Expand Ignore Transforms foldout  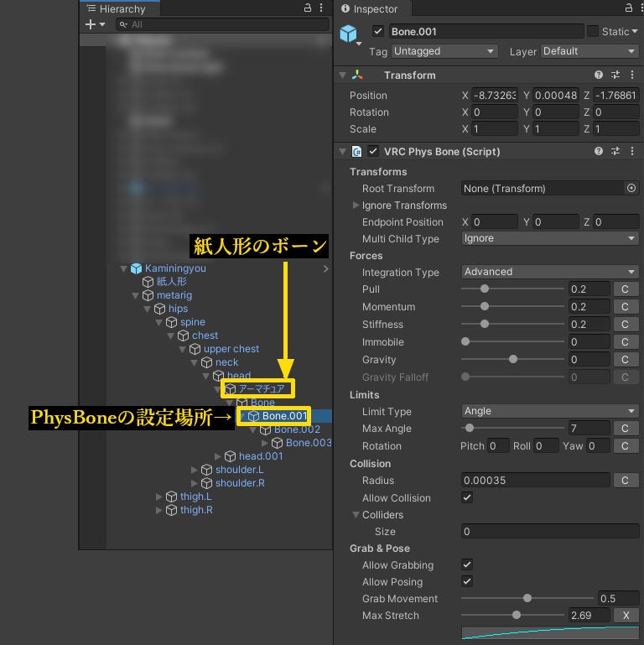pyautogui.click(x=356, y=205)
